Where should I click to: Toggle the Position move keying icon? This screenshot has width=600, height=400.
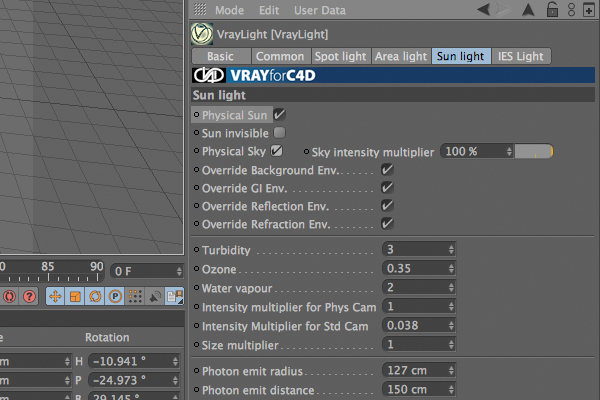click(x=55, y=296)
